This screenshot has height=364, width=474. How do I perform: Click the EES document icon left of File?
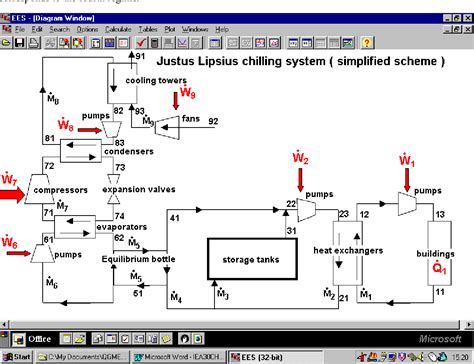tap(6, 29)
